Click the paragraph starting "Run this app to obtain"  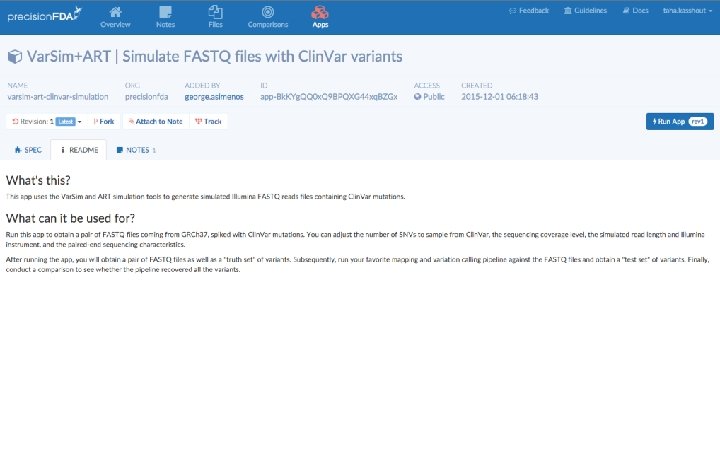point(355,239)
